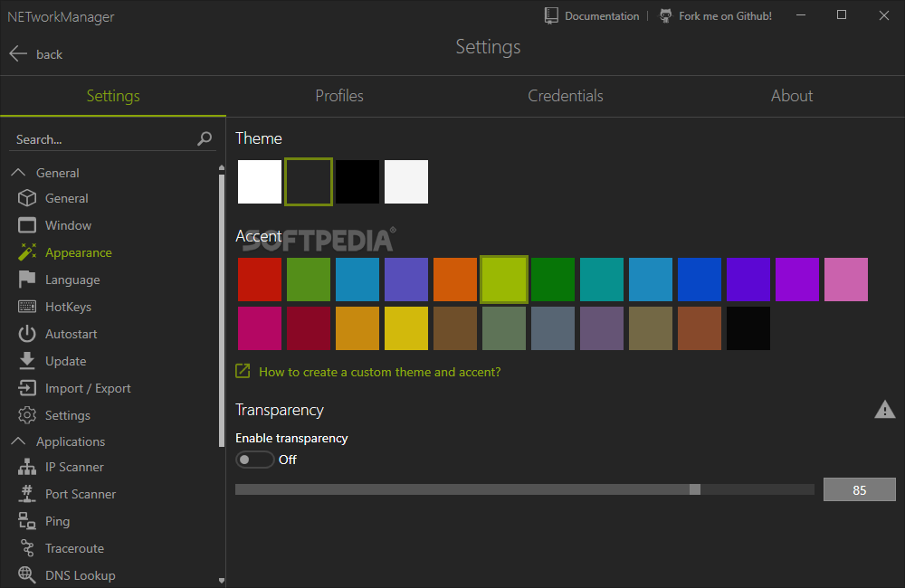Click the Github octocat icon

coord(665,15)
